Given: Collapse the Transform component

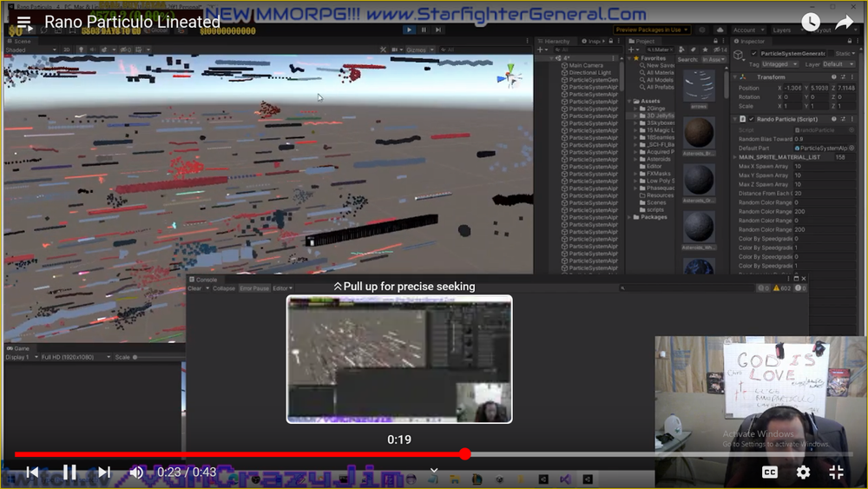Looking at the screenshot, I should (x=735, y=77).
